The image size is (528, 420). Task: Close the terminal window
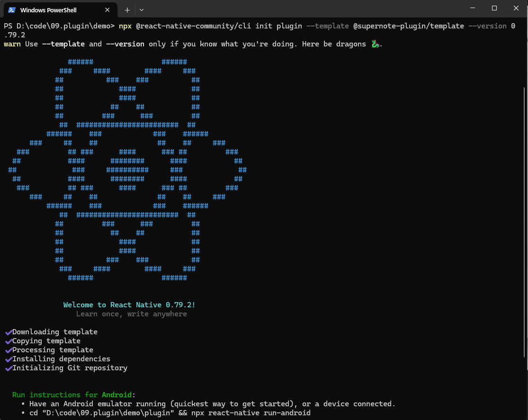516,8
